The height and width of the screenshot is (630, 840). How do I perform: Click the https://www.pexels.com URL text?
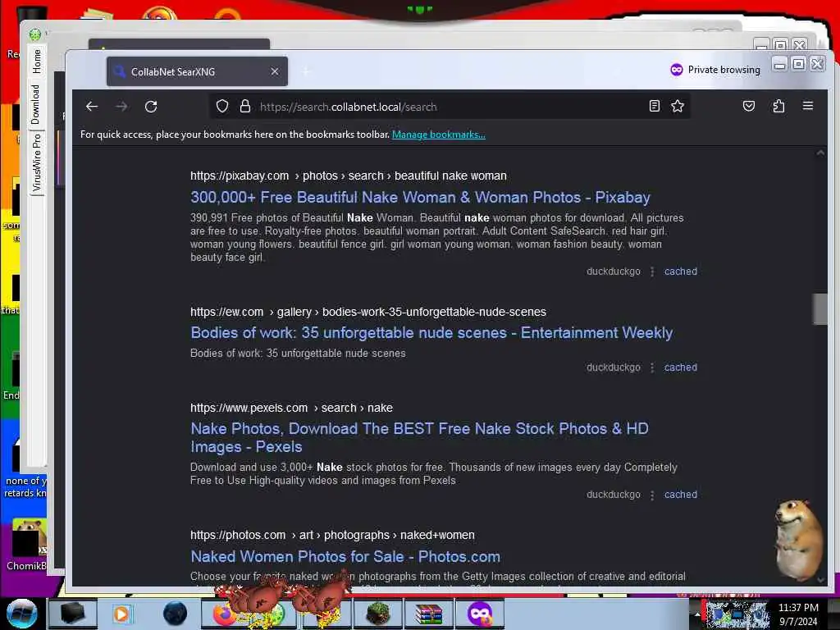(x=249, y=408)
